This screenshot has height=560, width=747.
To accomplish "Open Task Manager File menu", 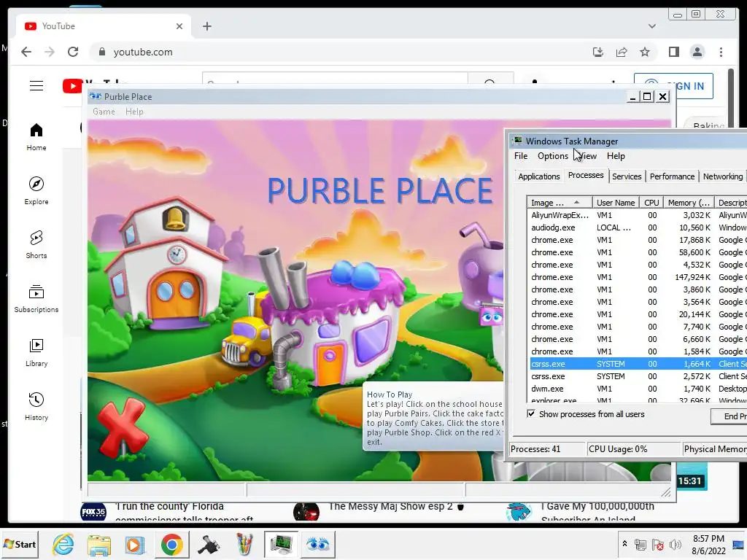I will (x=521, y=156).
